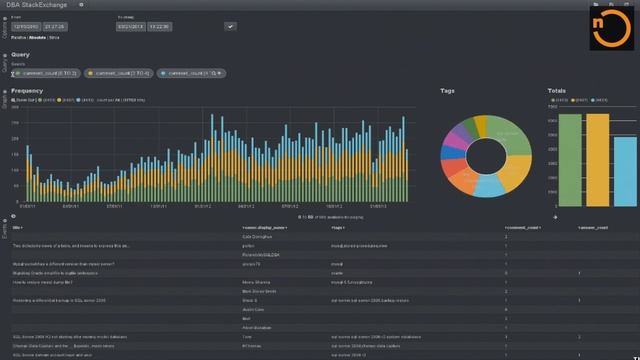Edit the To date field
The width and height of the screenshot is (640, 360).
(131, 27)
